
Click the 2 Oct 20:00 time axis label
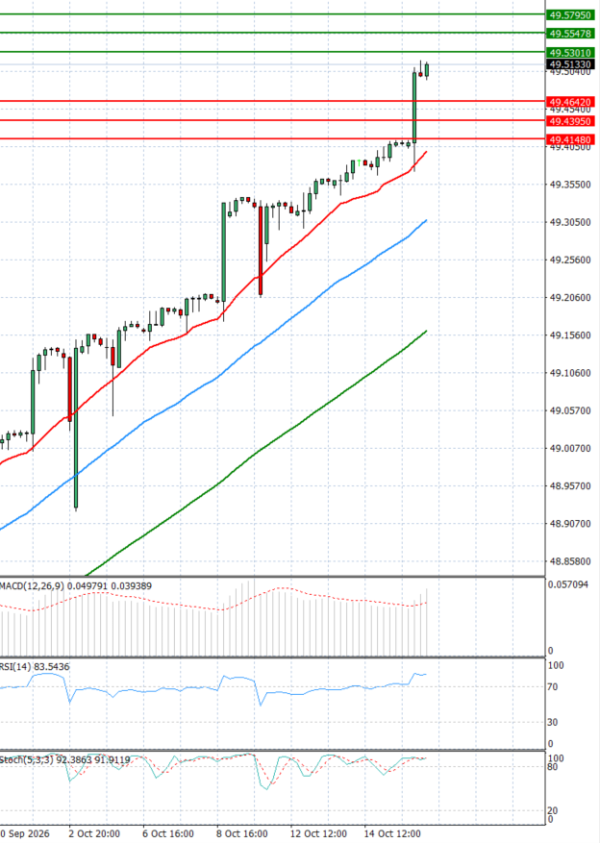click(x=94, y=833)
